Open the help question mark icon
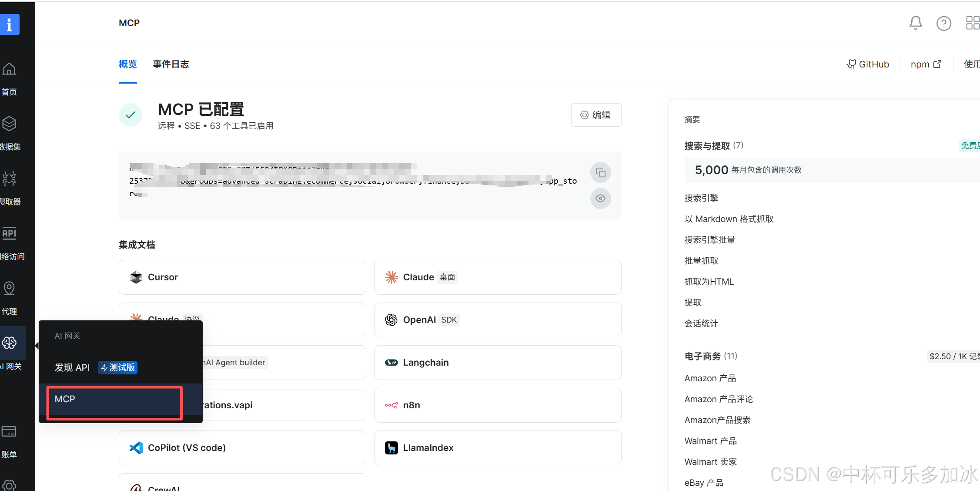 click(x=943, y=23)
